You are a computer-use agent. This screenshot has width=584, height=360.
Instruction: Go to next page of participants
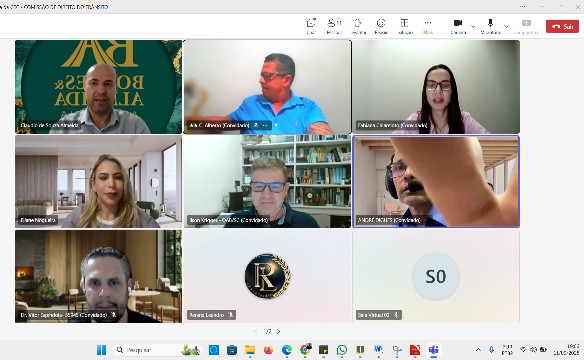coord(279,331)
